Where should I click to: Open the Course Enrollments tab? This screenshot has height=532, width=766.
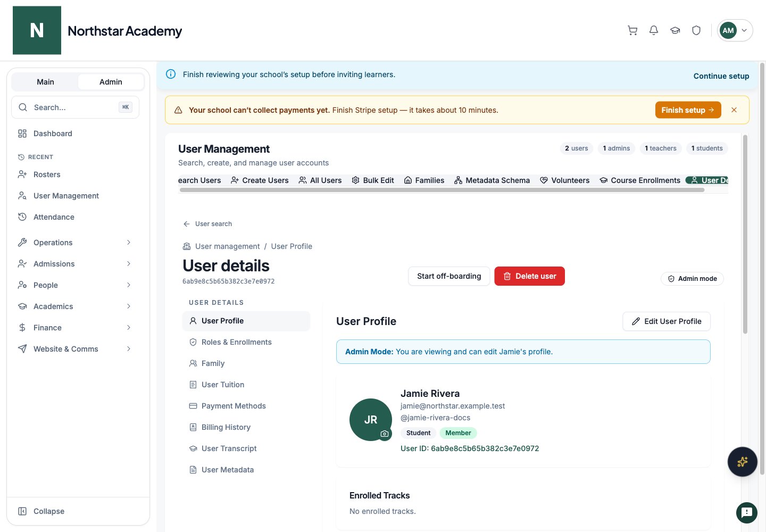[x=640, y=180]
